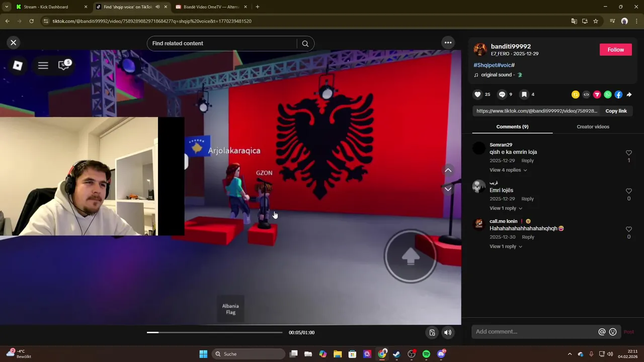Share the video to Facebook
644x362 pixels.
click(x=618, y=95)
